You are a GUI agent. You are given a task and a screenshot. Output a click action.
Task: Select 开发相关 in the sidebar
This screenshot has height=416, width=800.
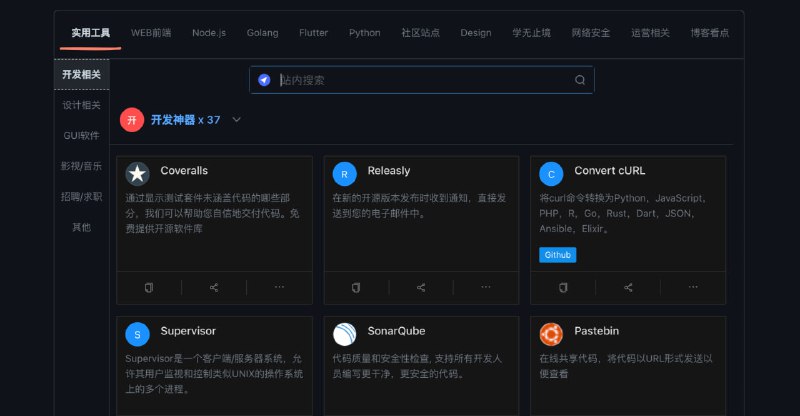(82, 75)
